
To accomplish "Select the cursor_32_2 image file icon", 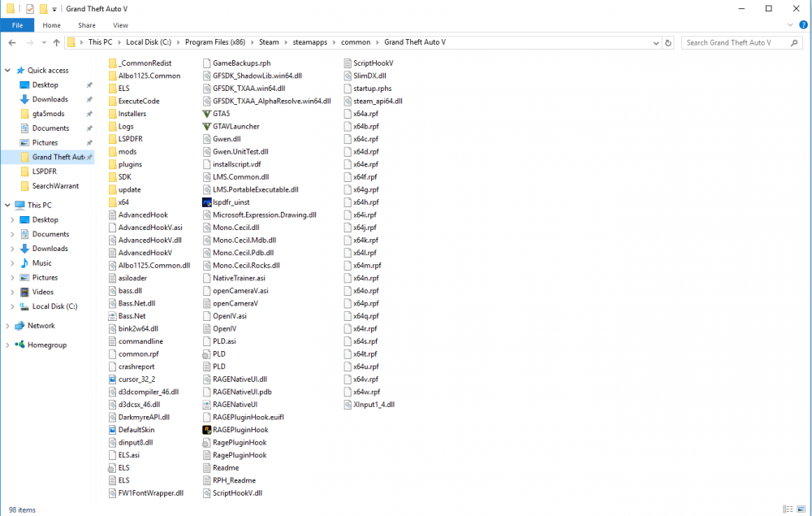I will (x=112, y=379).
